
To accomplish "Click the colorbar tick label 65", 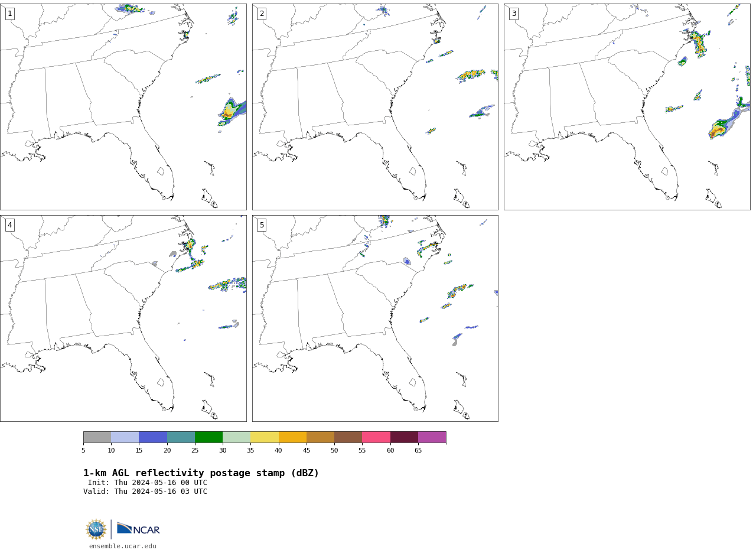I will 418,451.
